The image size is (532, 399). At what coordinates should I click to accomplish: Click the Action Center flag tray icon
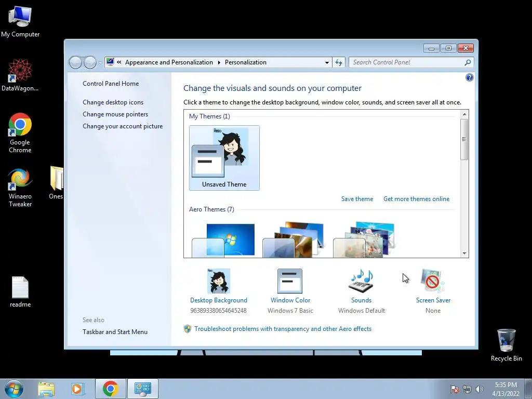(x=454, y=389)
